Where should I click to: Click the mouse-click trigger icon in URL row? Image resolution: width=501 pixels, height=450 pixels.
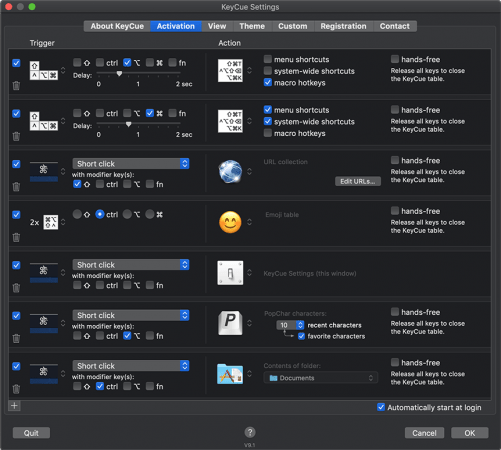[x=44, y=171]
